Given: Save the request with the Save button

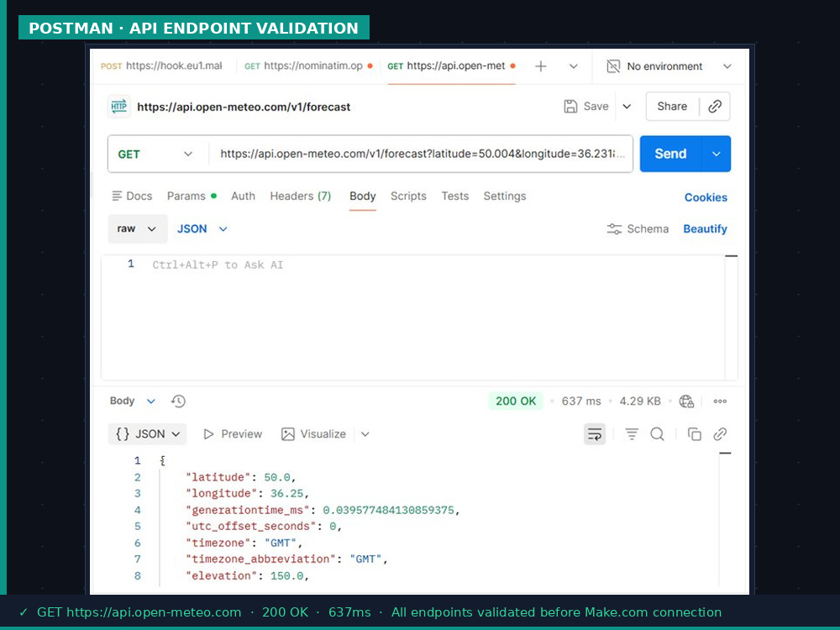Looking at the screenshot, I should (586, 106).
